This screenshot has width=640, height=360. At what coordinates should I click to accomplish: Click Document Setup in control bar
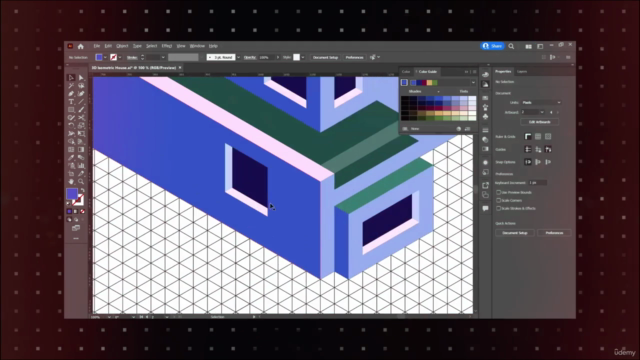(325, 58)
